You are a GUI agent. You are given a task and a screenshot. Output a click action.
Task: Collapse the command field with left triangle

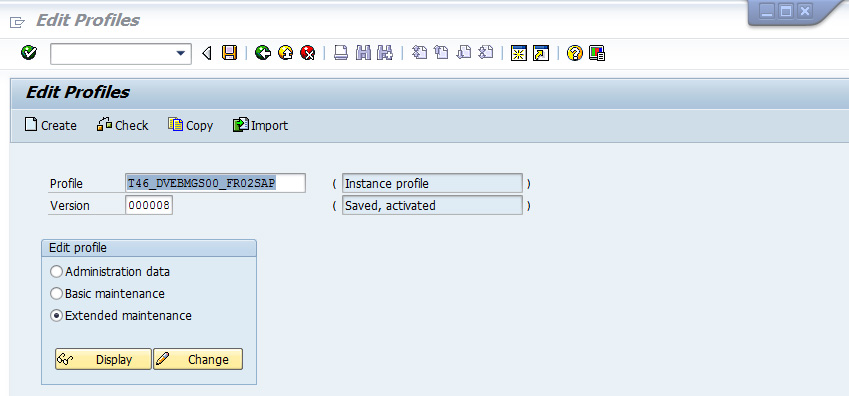tap(206, 53)
